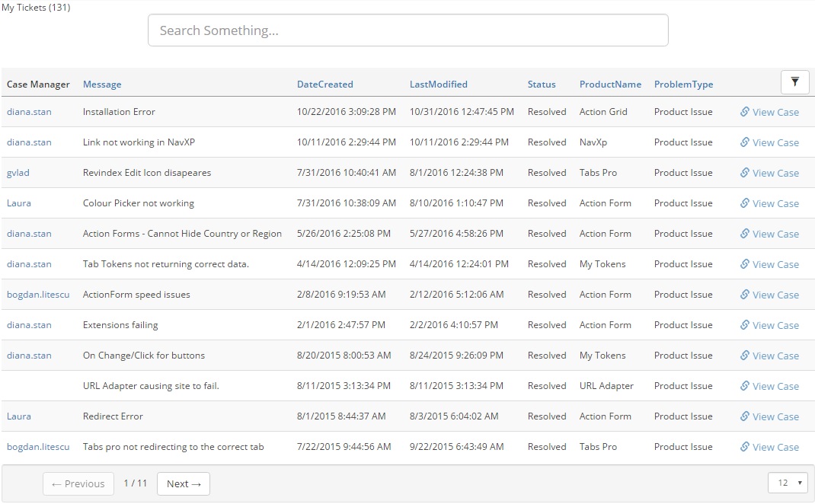The image size is (815, 504).
Task: Sort by the LastModified column header
Action: coord(438,85)
